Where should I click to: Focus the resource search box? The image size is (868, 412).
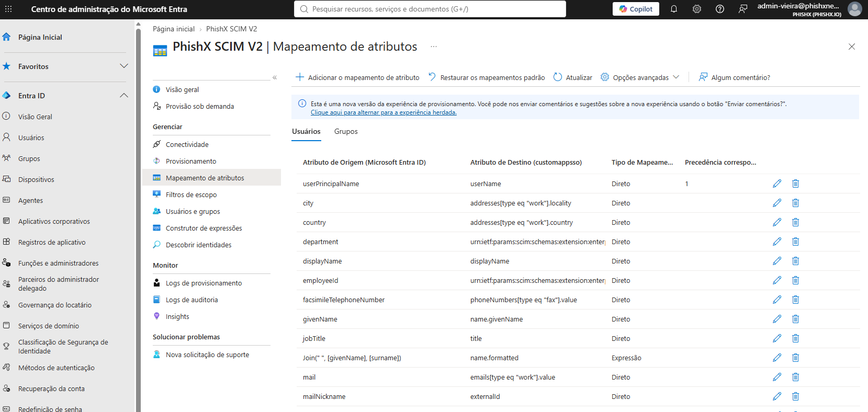tap(430, 9)
